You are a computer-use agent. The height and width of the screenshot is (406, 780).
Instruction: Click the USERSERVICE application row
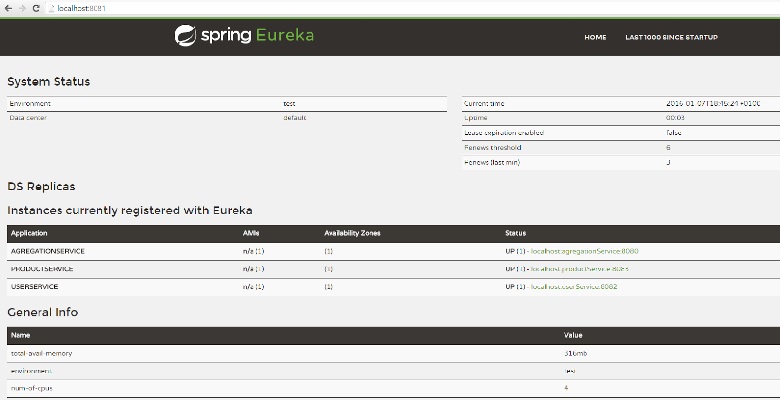pos(35,287)
